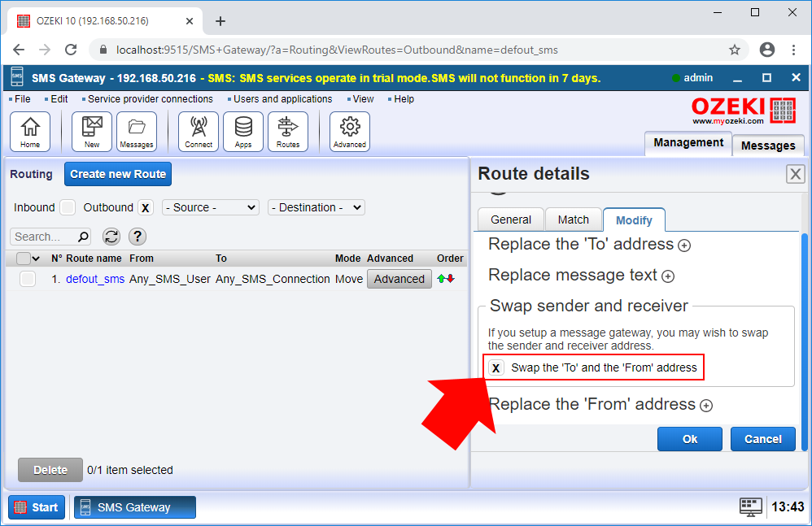Click the Advanced button for defout_sms
The height and width of the screenshot is (526, 812).
399,279
